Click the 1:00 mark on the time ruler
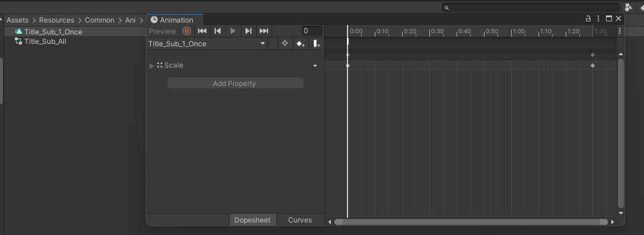This screenshot has width=644, height=235. pyautogui.click(x=518, y=31)
